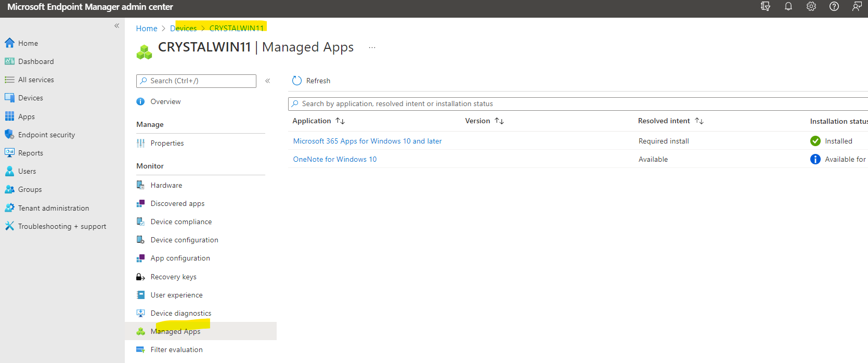Open Hardware under Monitor
This screenshot has height=363, width=868.
[x=166, y=185]
